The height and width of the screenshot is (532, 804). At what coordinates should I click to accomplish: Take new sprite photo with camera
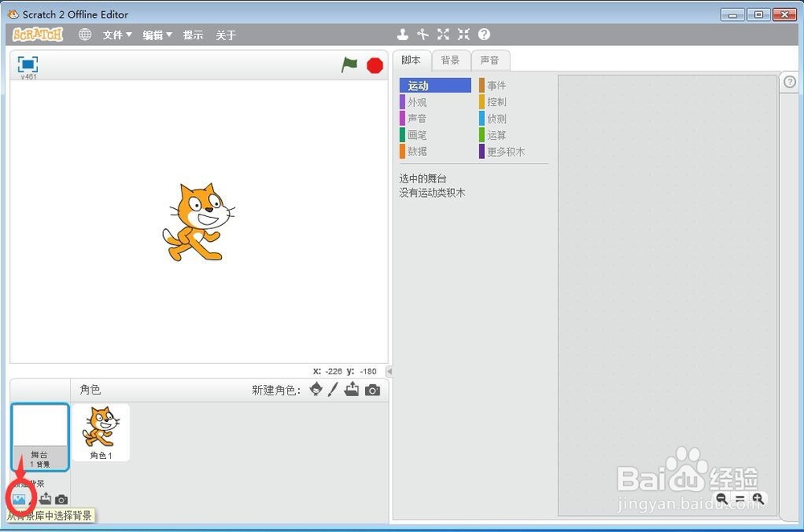(x=373, y=390)
